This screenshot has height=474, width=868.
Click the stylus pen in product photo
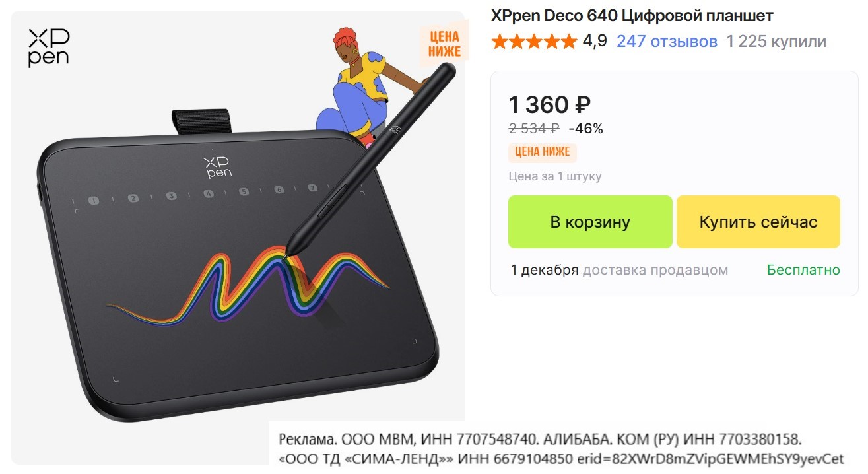coord(372,157)
